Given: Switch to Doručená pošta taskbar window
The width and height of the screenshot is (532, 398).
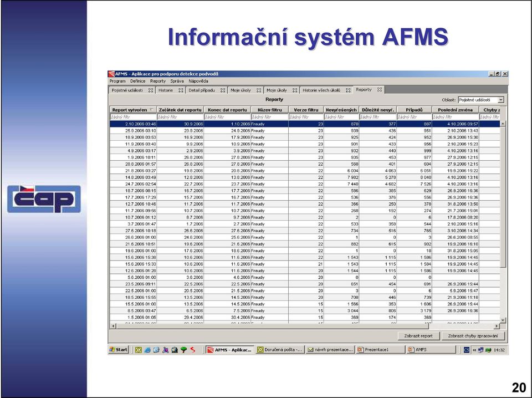Looking at the screenshot, I should point(279,349).
